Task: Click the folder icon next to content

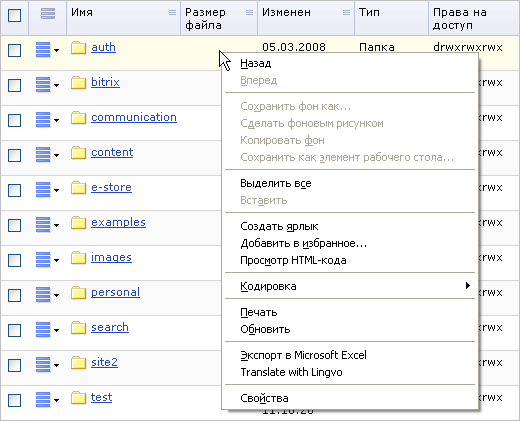Action: (78, 153)
